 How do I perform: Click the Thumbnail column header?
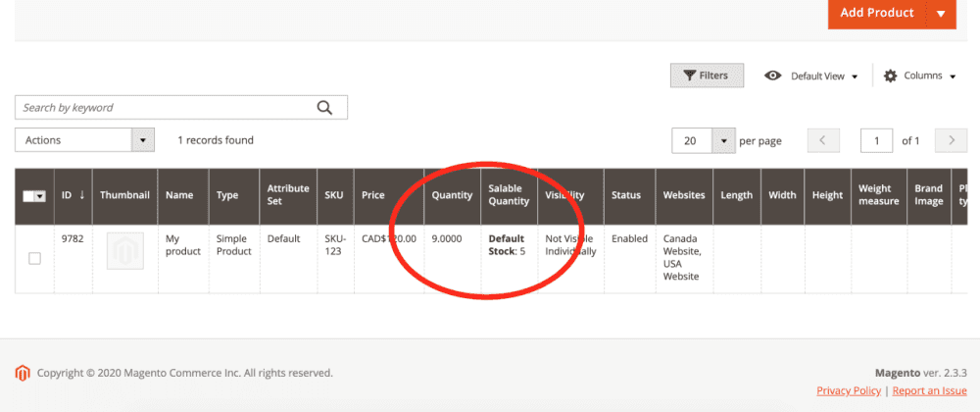tap(125, 195)
